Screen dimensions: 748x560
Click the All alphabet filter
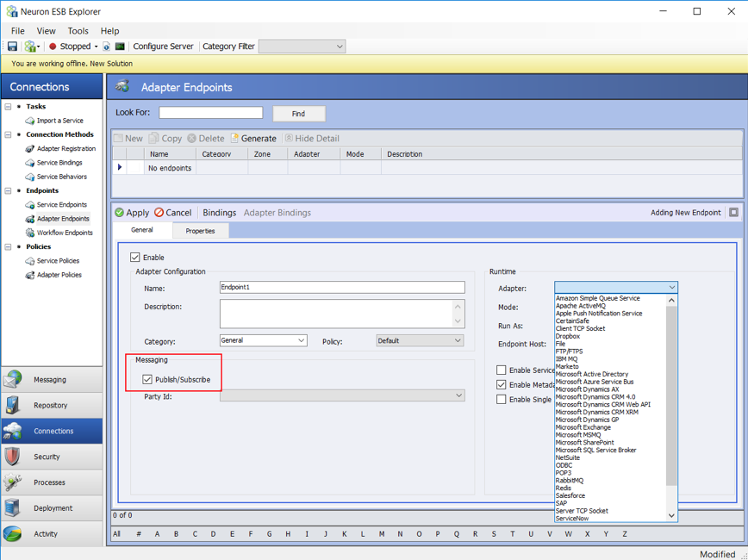pos(116,534)
